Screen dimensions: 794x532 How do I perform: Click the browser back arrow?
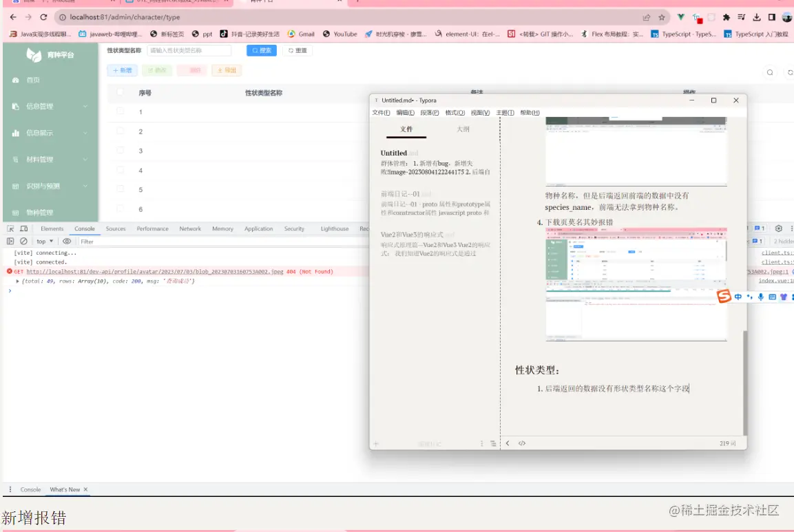coord(13,17)
